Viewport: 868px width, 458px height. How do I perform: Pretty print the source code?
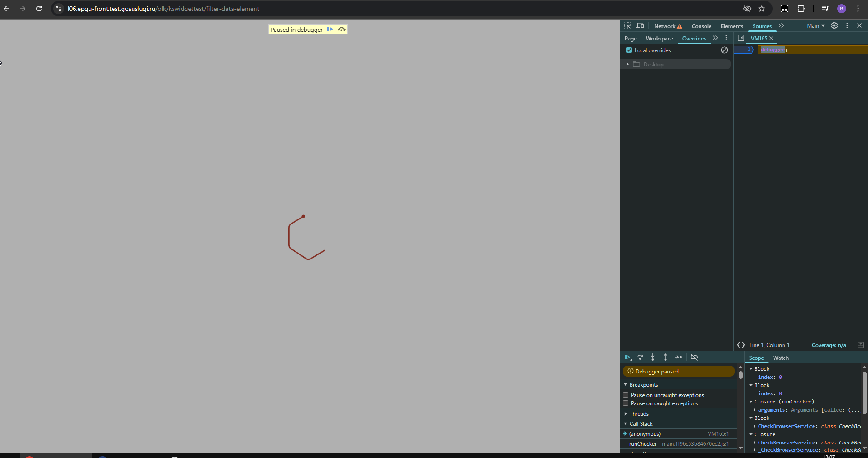click(x=741, y=345)
